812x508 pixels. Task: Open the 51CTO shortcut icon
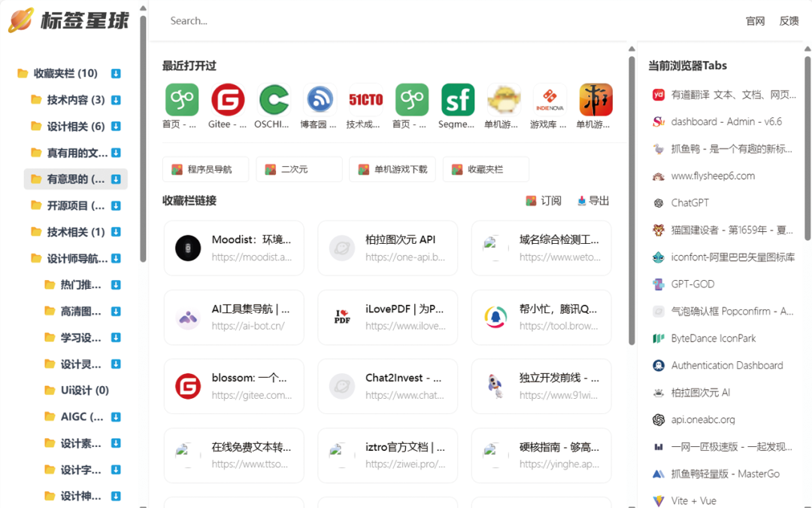[x=365, y=99]
